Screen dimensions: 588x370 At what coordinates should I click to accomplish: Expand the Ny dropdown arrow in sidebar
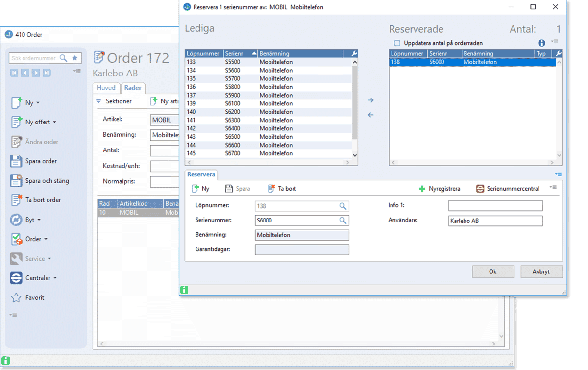(x=38, y=103)
